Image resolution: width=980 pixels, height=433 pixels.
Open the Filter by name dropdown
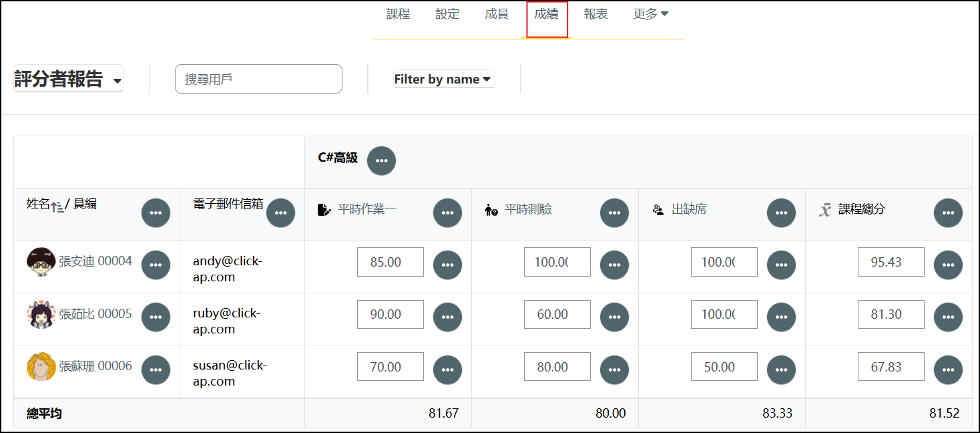coord(444,79)
